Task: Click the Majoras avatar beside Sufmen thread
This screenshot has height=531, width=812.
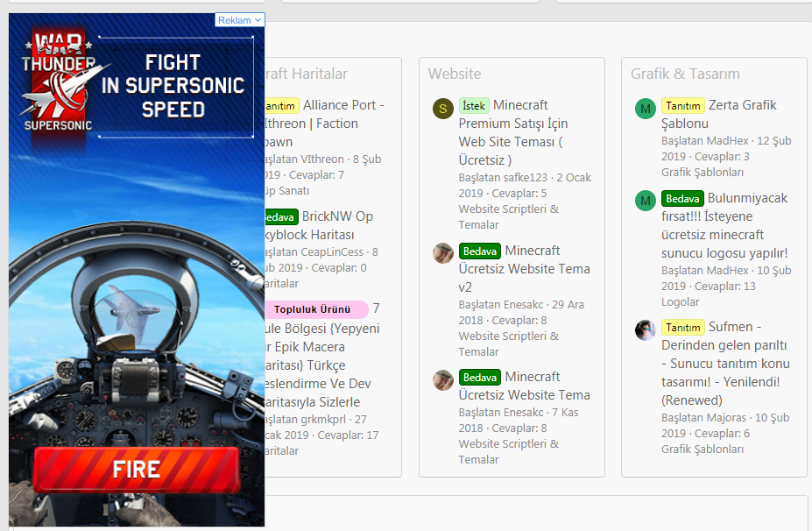Action: (x=646, y=330)
